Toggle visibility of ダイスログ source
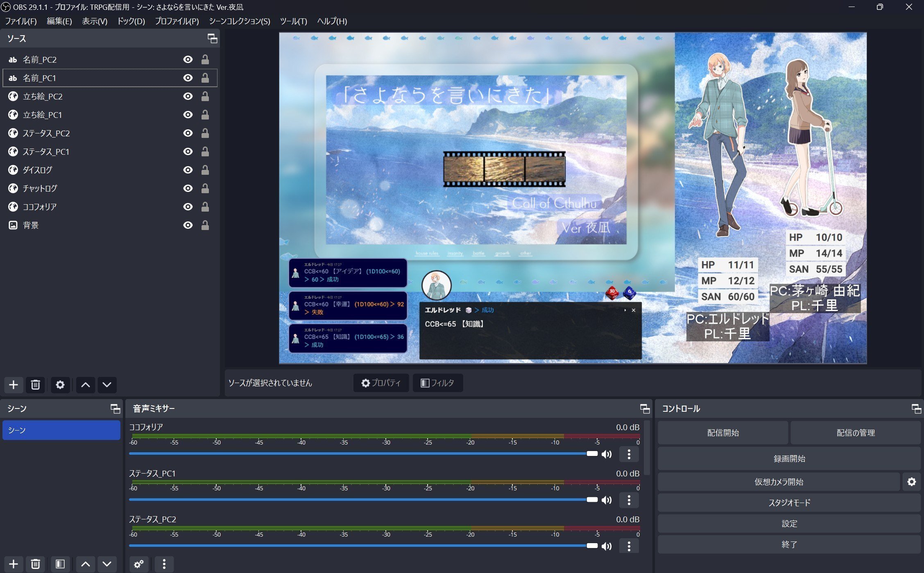The image size is (924, 573). [188, 170]
